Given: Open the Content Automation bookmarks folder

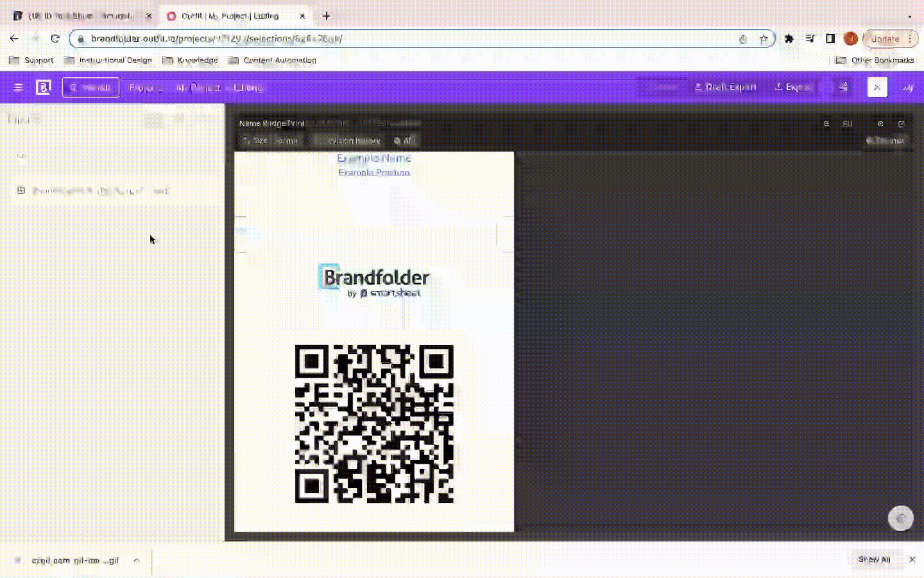Looking at the screenshot, I should (272, 60).
